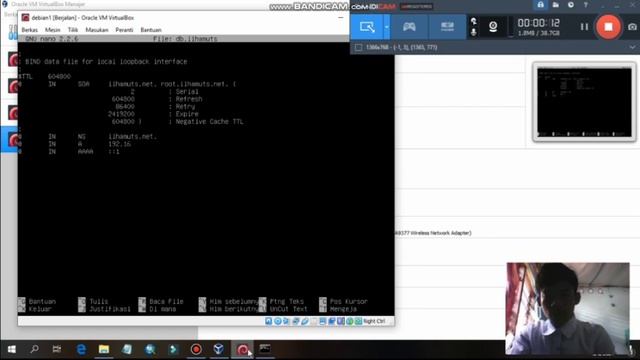Click the lock icon in Bandicam title bar
The width and height of the screenshot is (640, 360).
(x=540, y=5)
